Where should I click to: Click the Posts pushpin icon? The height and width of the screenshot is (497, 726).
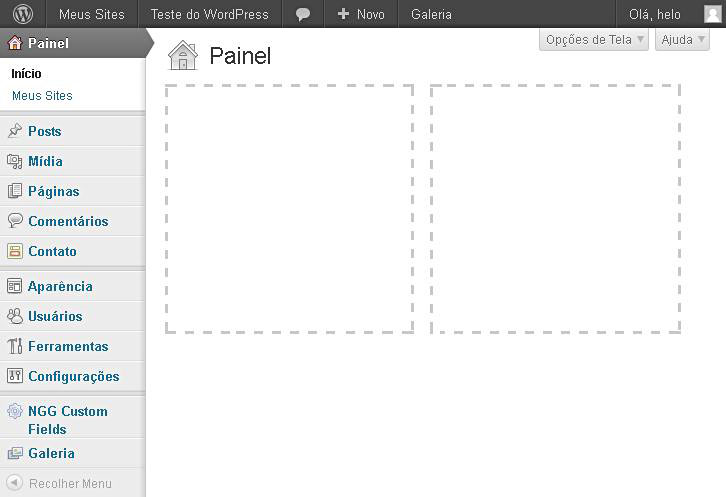pos(15,131)
